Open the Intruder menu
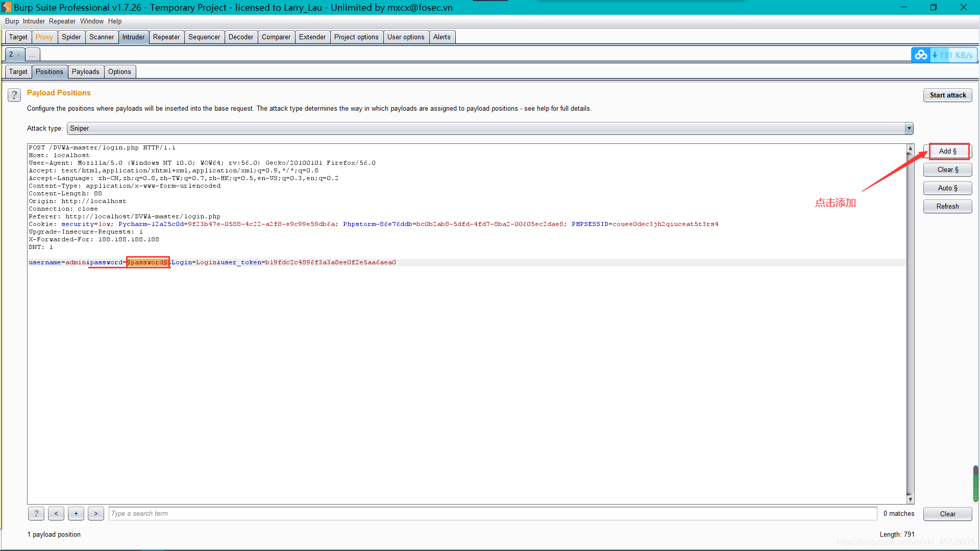The width and height of the screenshot is (980, 551). (34, 21)
